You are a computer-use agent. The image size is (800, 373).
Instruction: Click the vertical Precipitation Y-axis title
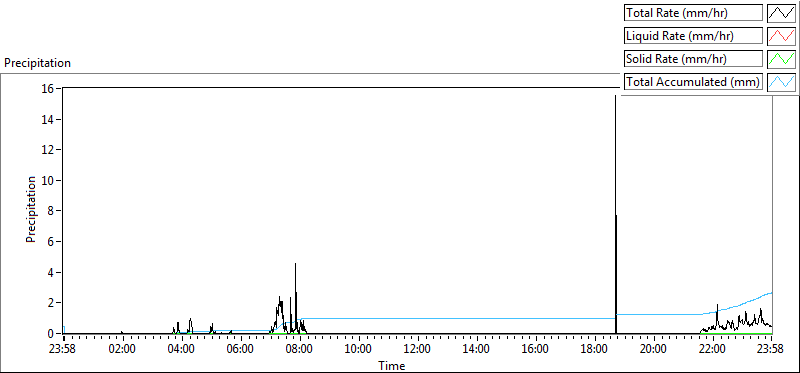(31, 210)
